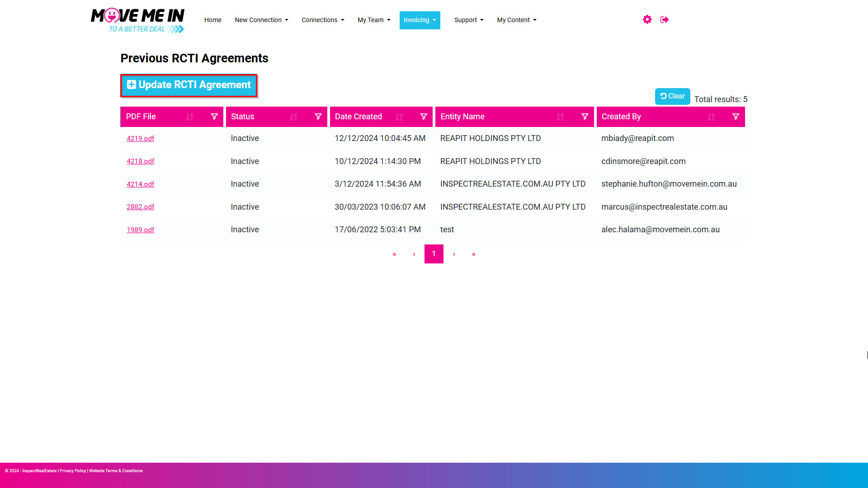This screenshot has width=868, height=488.
Task: Click the Update RCTI Agreement button
Action: (x=189, y=85)
